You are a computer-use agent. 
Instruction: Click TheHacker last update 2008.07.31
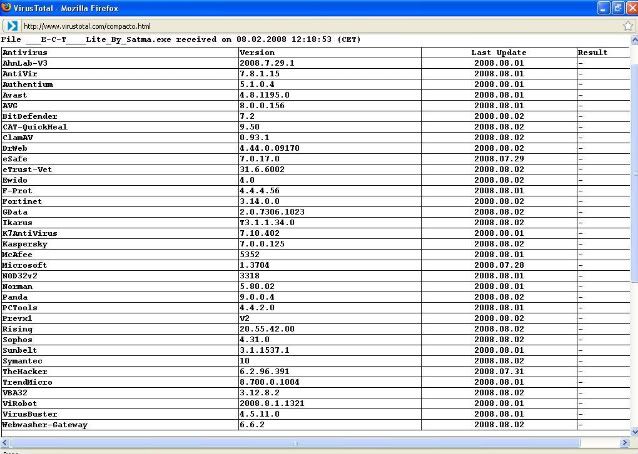(x=499, y=371)
